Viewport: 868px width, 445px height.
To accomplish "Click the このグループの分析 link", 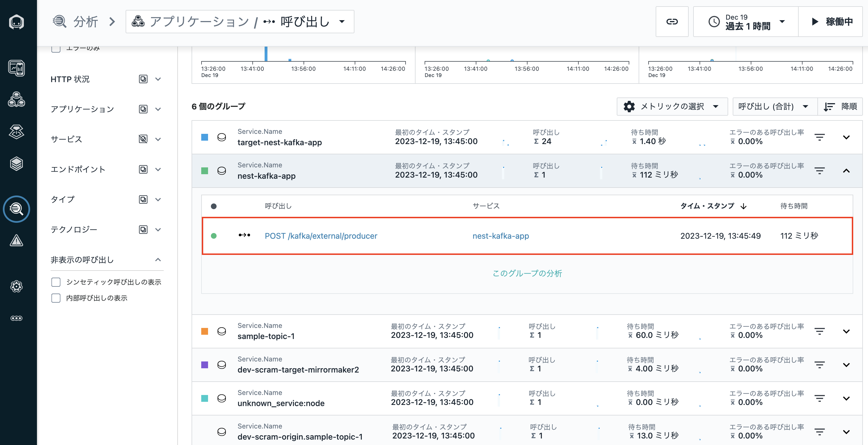I will pos(527,273).
